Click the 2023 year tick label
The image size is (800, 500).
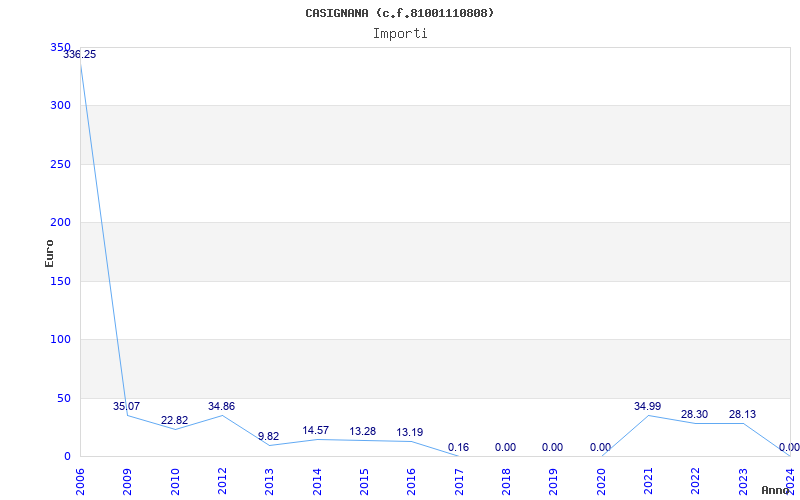click(x=743, y=482)
